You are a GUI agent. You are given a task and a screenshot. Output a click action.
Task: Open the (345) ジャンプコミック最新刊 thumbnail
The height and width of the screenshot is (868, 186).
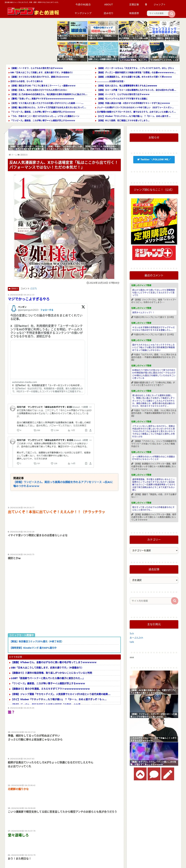[x=164, y=31]
